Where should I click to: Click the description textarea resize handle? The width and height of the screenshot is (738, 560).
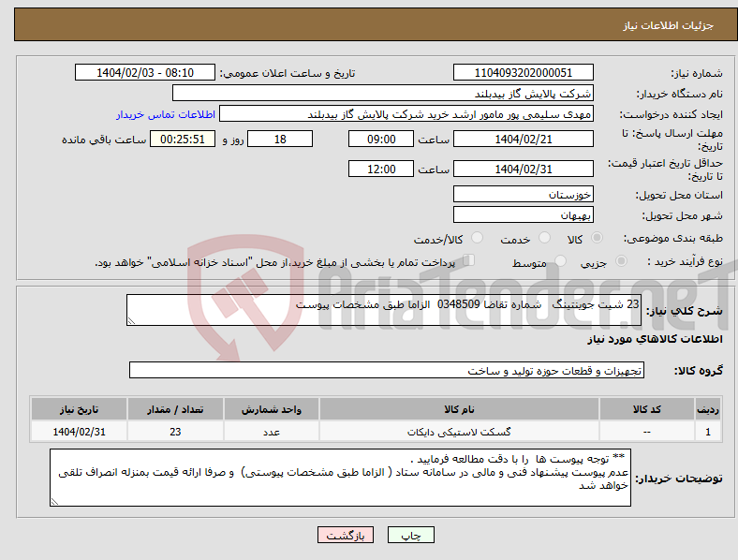coord(131,321)
